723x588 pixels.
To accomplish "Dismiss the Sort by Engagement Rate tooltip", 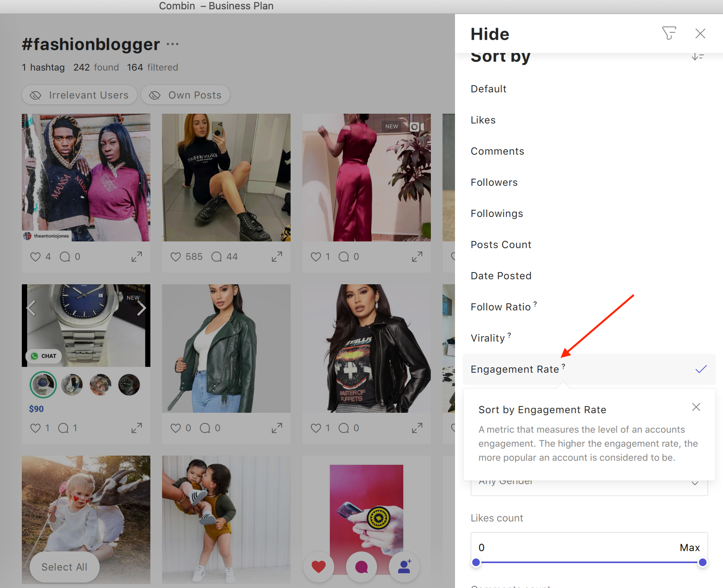I will tap(696, 407).
